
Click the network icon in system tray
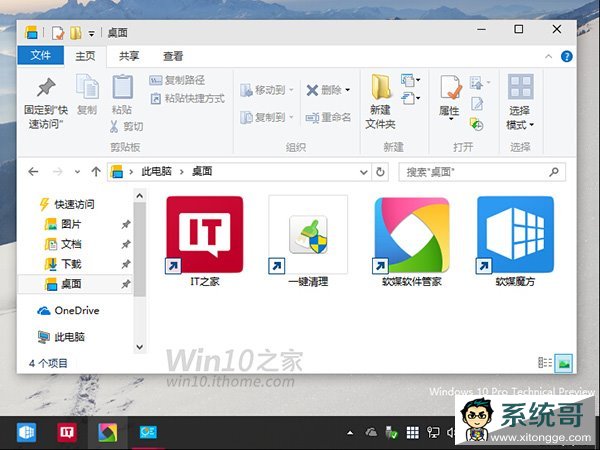433,433
